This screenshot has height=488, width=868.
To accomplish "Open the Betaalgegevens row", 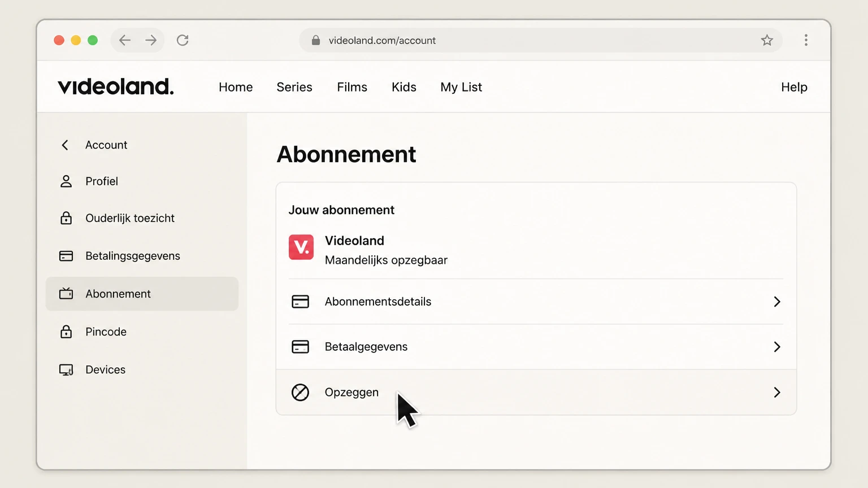I will tap(536, 347).
